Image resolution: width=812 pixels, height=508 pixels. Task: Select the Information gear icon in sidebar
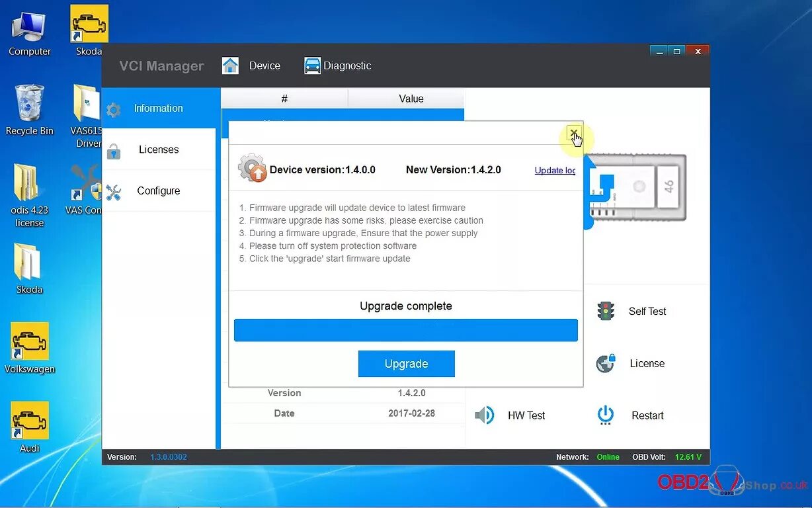coord(114,110)
